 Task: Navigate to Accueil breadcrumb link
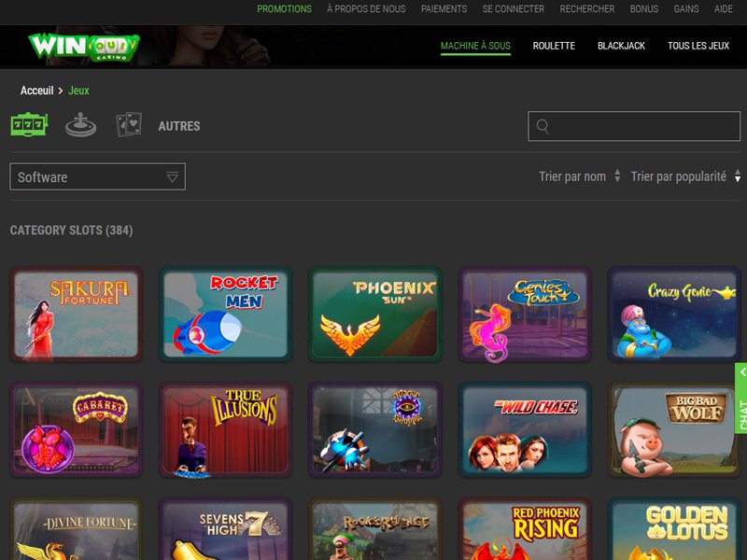[x=36, y=91]
